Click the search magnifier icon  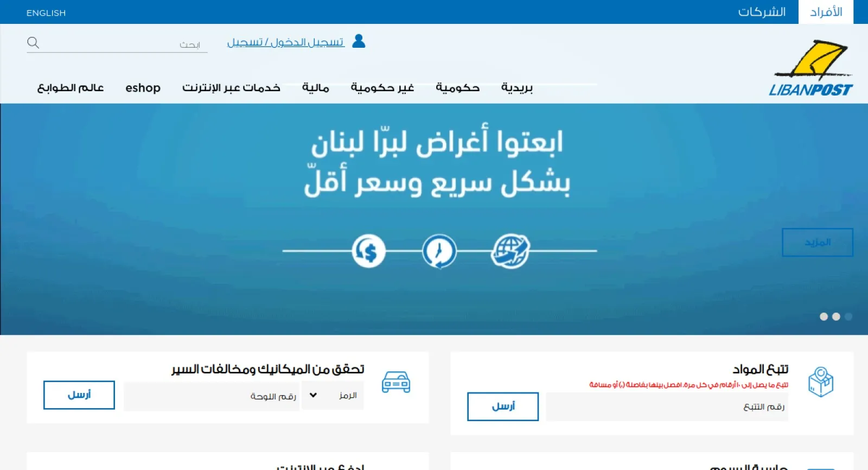click(x=33, y=43)
